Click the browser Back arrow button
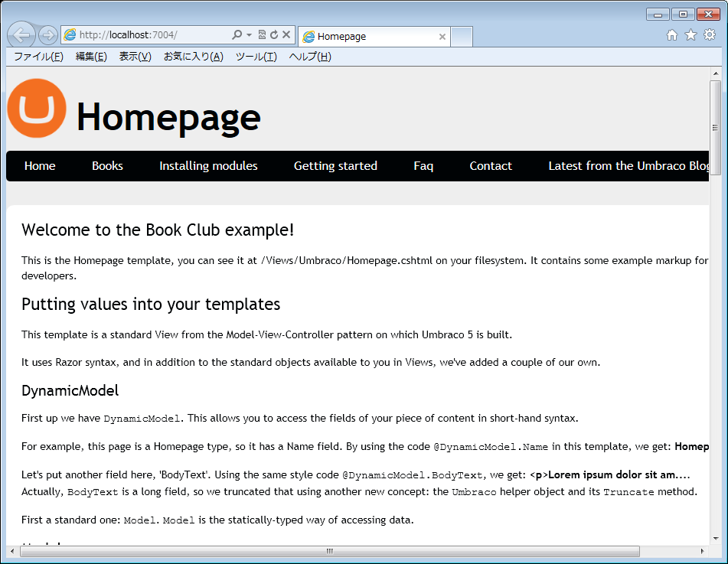The image size is (728, 564). tap(21, 35)
